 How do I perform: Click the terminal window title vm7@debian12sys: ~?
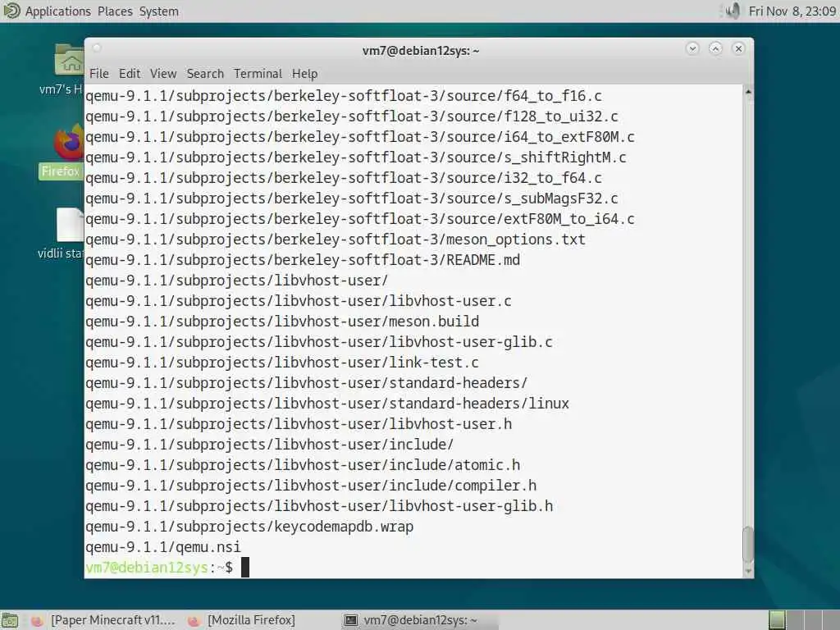421,51
